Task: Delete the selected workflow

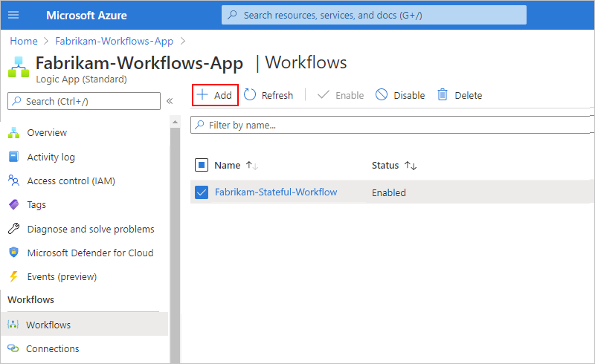Action: point(460,95)
